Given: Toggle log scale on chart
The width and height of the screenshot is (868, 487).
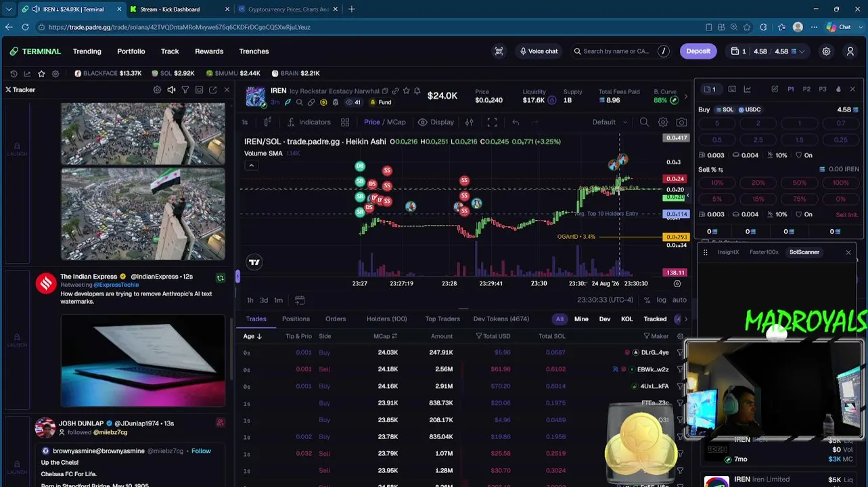Looking at the screenshot, I should pyautogui.click(x=661, y=300).
